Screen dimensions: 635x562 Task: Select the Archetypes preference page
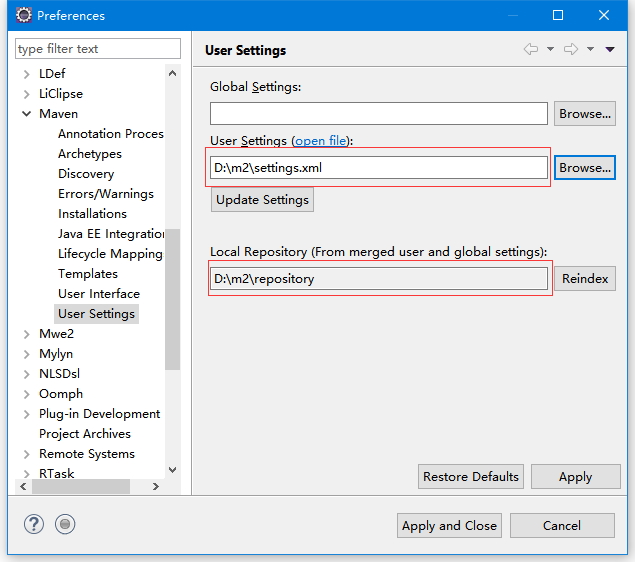click(x=90, y=154)
